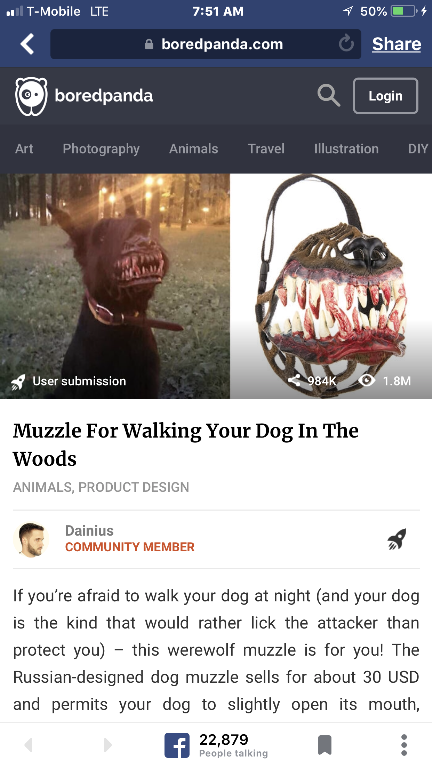Viewport: 432px width, 768px height.
Task: Open the Photography category tab
Action: pyautogui.click(x=101, y=148)
